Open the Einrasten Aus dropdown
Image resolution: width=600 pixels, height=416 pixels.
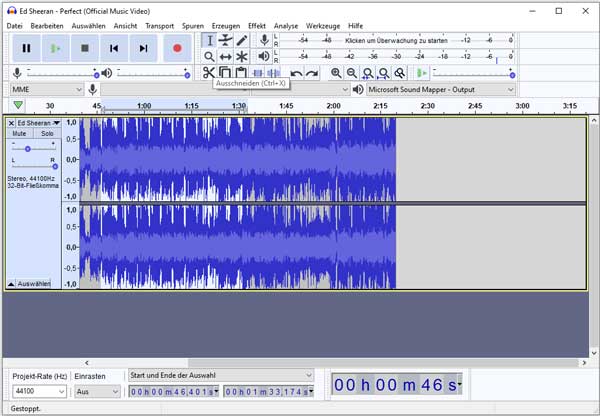[x=97, y=392]
